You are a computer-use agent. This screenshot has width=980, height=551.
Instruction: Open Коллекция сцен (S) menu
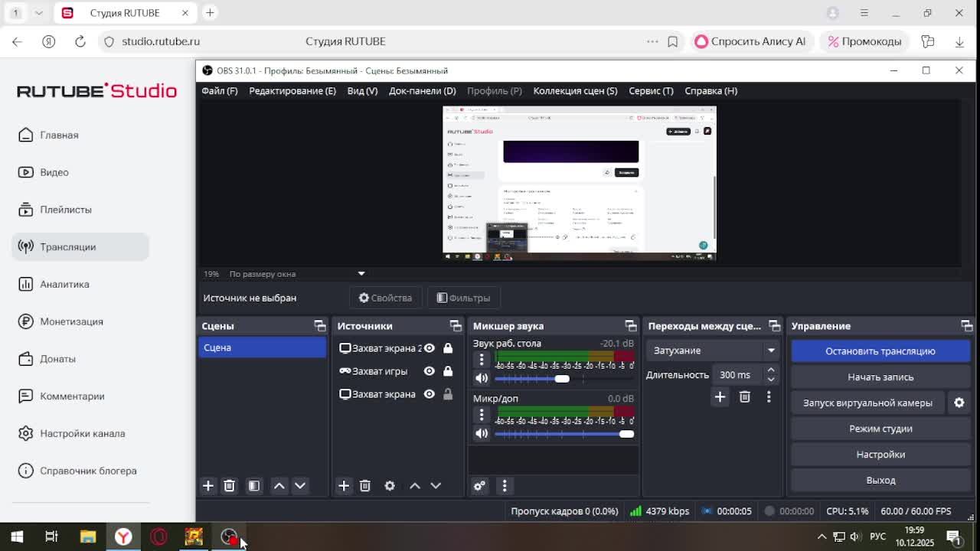point(575,90)
